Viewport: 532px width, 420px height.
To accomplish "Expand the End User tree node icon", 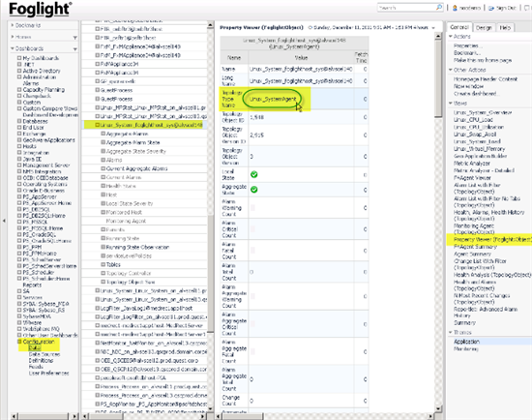I will click(19, 128).
